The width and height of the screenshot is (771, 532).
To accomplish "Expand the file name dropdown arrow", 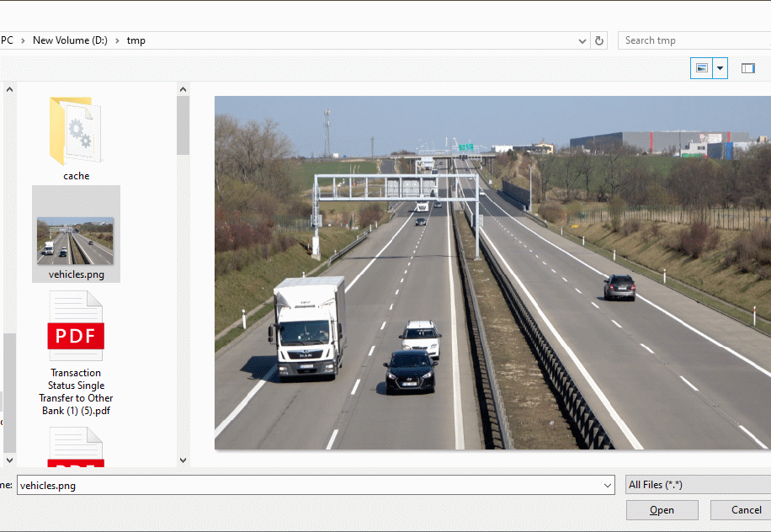I will (608, 486).
